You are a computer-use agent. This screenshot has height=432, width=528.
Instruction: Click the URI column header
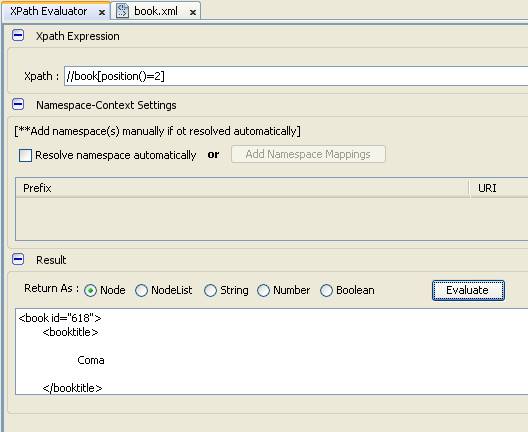499,188
